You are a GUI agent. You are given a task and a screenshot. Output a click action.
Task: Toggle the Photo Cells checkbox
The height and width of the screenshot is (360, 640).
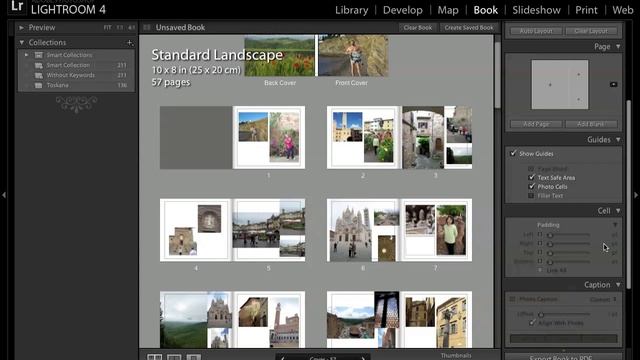coord(531,187)
